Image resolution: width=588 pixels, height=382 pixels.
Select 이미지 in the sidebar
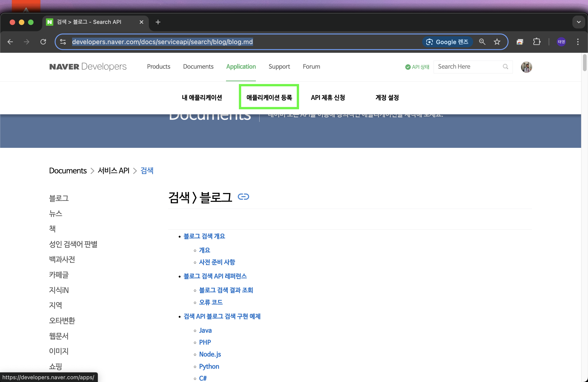click(x=59, y=351)
